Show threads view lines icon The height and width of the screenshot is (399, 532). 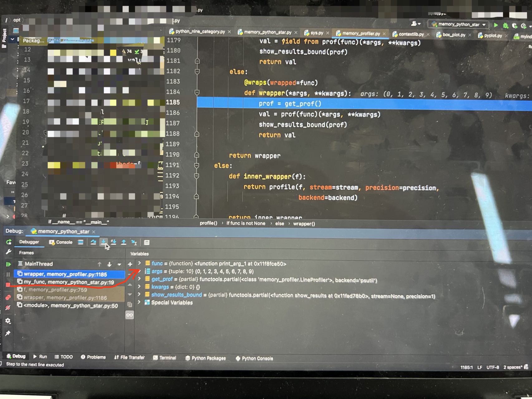point(81,242)
